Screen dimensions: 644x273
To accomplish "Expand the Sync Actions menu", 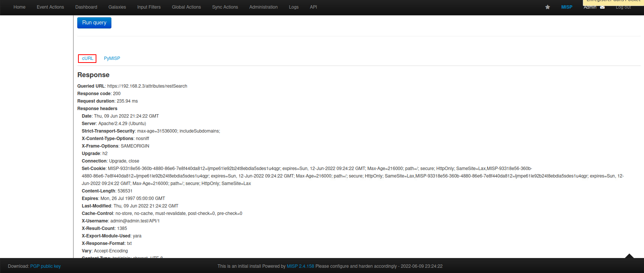I will click(225, 7).
